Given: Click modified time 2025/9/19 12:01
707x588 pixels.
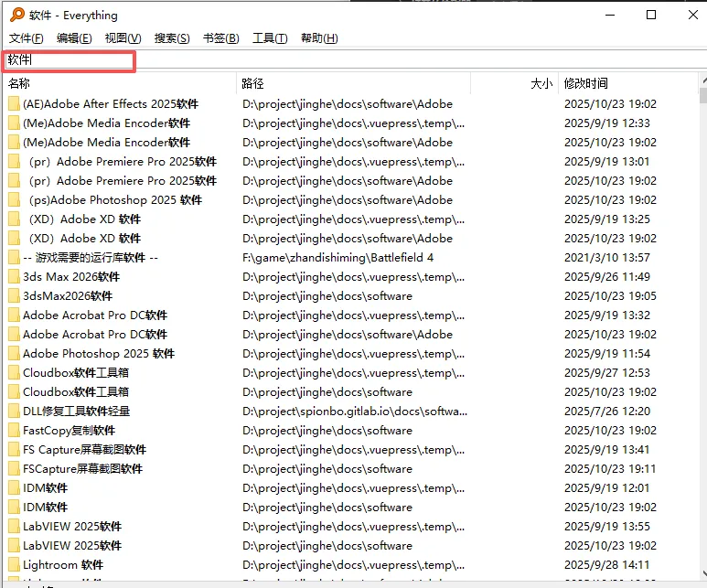Looking at the screenshot, I should [x=607, y=488].
